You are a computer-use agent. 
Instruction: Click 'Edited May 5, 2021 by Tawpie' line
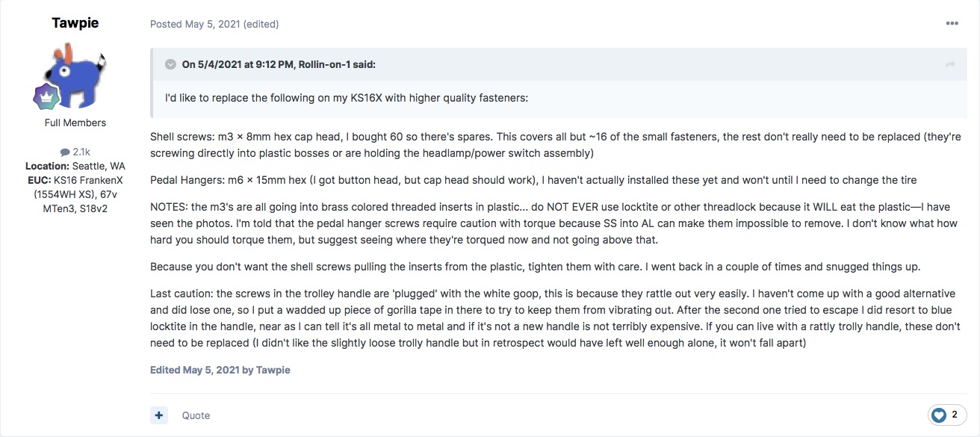click(x=220, y=370)
